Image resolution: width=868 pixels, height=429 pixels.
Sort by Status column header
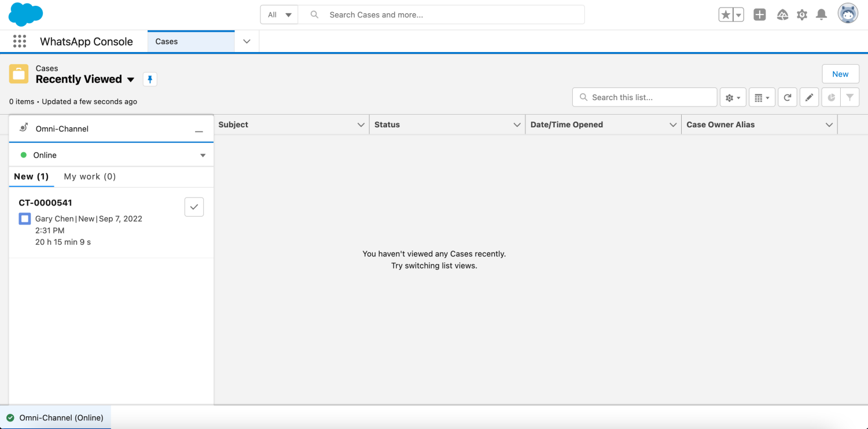coord(387,124)
